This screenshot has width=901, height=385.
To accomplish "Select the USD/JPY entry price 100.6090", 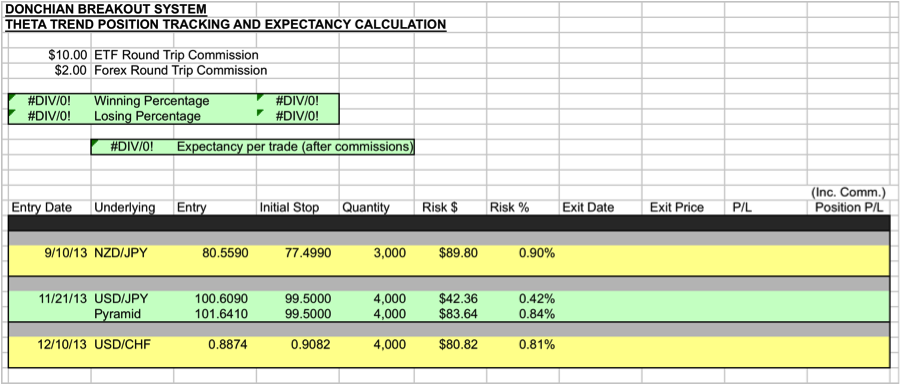I will pyautogui.click(x=215, y=299).
